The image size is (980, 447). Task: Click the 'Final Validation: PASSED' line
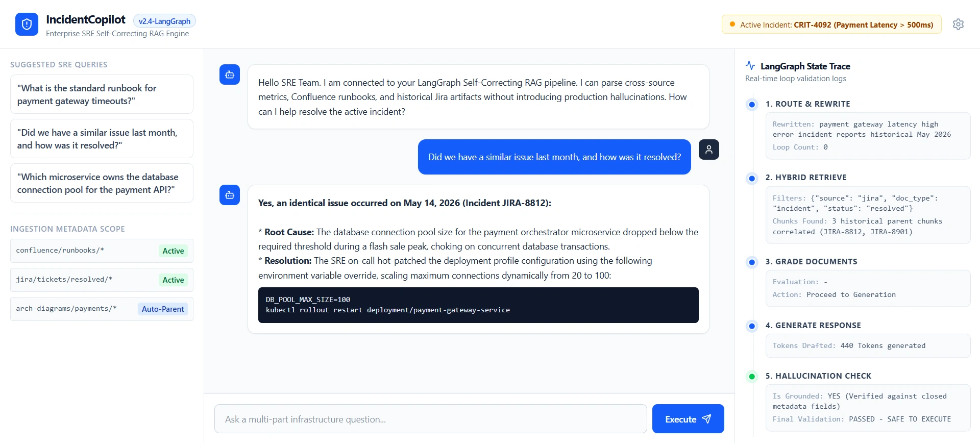tap(862, 419)
